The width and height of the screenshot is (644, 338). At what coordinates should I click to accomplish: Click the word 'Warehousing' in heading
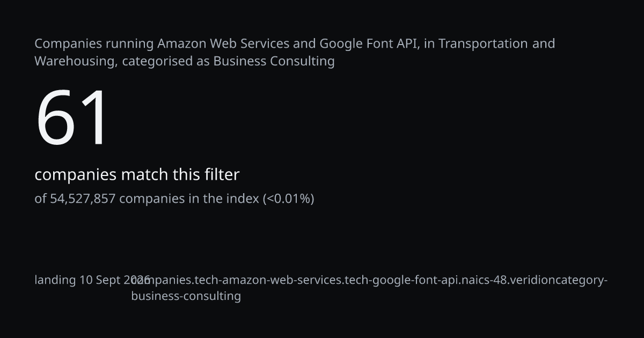[x=75, y=61]
